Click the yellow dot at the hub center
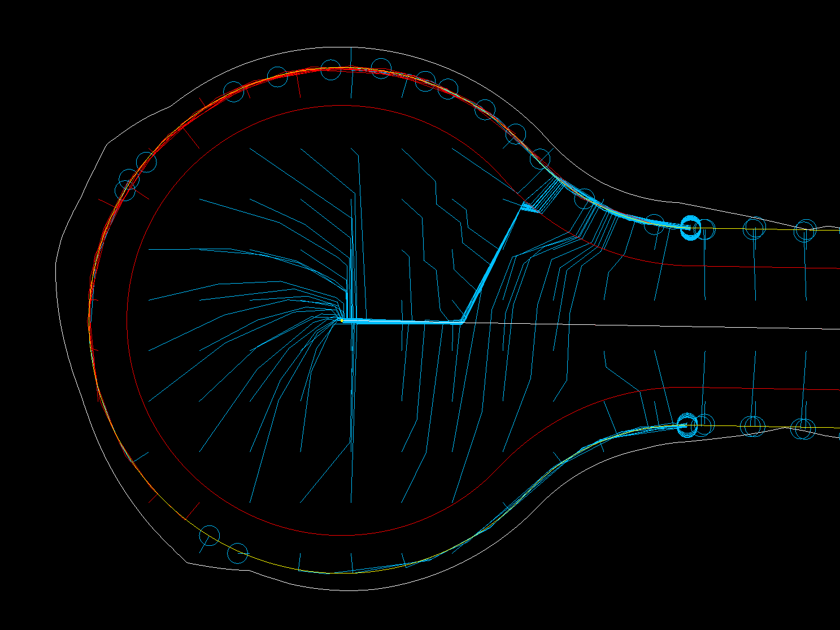This screenshot has height=630, width=840. 342,320
